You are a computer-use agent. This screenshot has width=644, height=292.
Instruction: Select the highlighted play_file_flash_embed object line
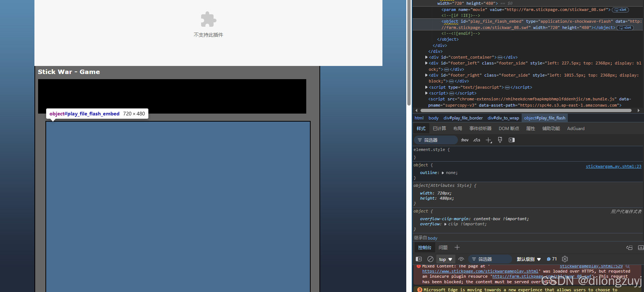coord(528,25)
